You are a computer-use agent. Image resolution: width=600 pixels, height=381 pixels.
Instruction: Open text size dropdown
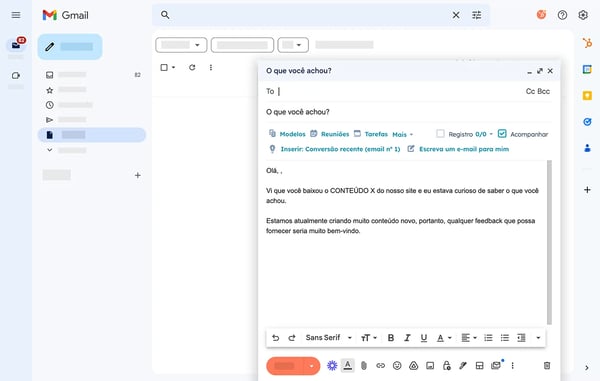pyautogui.click(x=369, y=338)
